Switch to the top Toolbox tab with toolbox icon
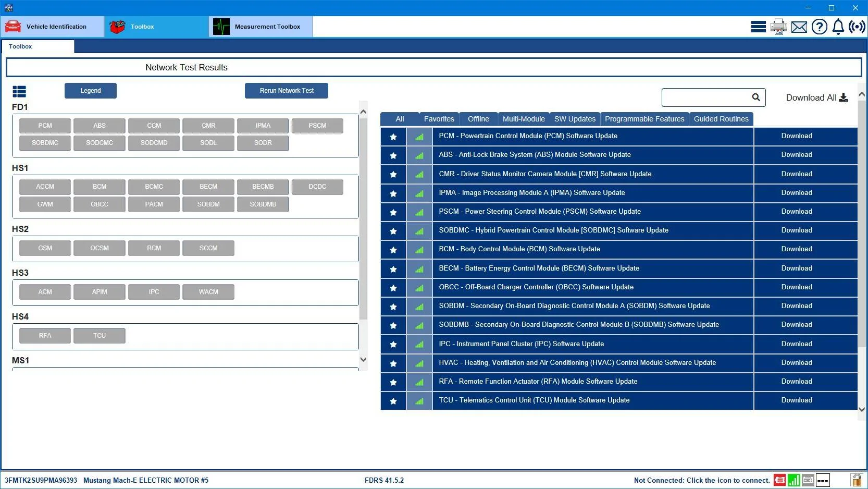The width and height of the screenshot is (868, 489). [x=157, y=27]
